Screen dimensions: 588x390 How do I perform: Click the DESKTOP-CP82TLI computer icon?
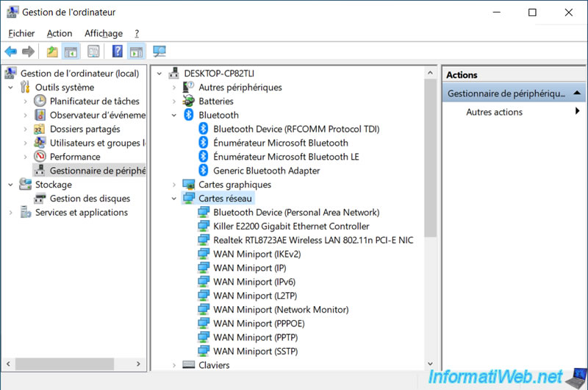pos(174,73)
